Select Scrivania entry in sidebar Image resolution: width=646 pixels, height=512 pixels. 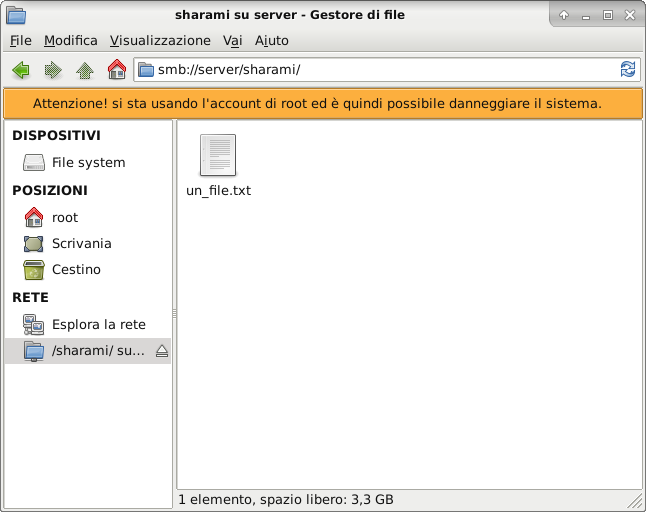click(x=82, y=243)
